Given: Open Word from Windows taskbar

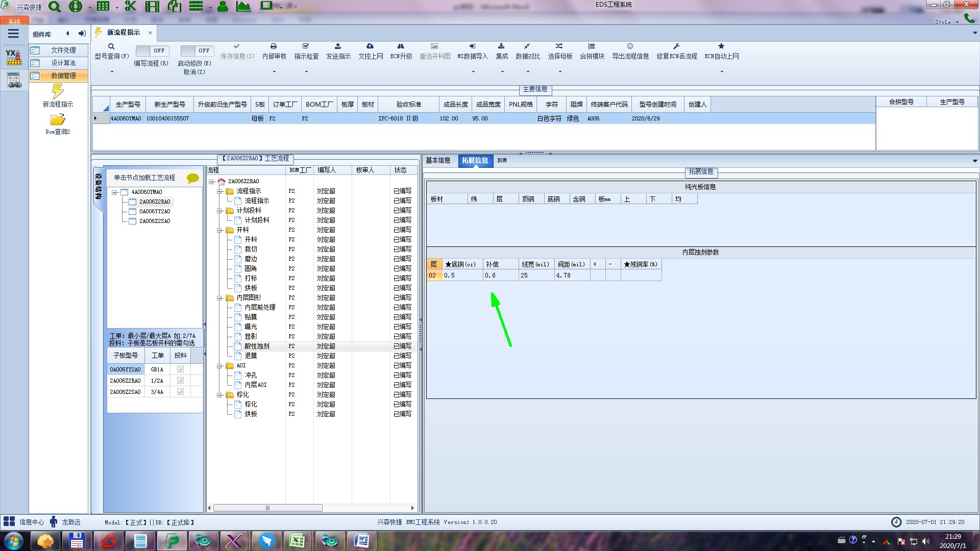Looking at the screenshot, I should tap(361, 541).
